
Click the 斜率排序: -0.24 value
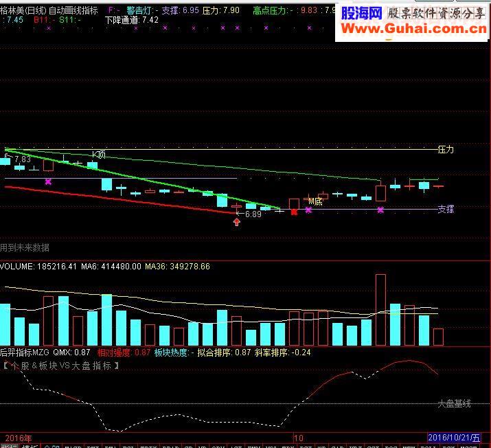coord(282,352)
